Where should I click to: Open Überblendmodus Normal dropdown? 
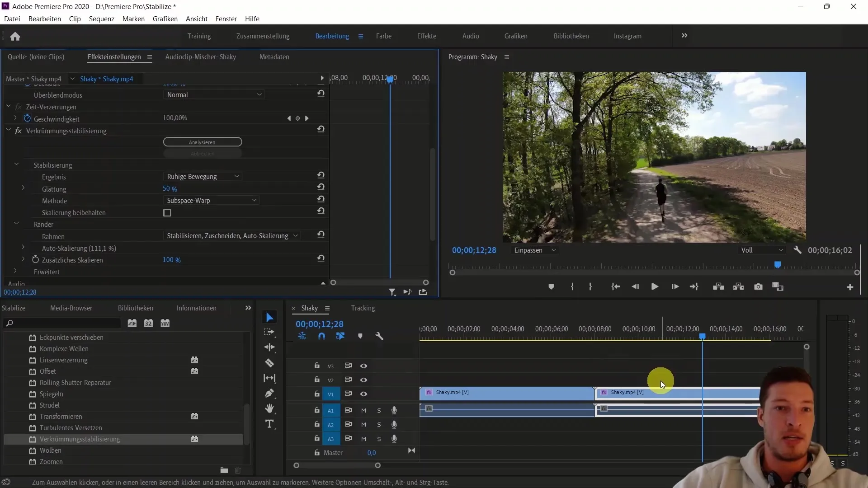(x=214, y=95)
